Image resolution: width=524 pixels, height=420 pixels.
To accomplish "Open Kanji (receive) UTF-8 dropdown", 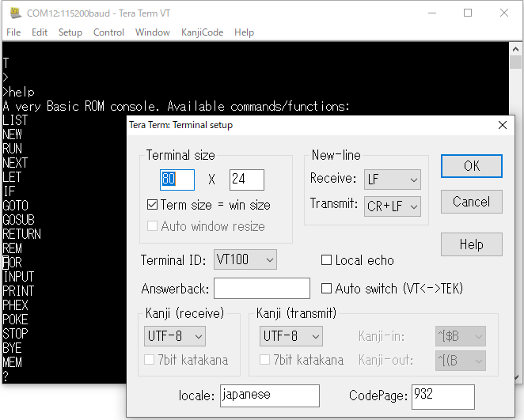I will tap(174, 336).
